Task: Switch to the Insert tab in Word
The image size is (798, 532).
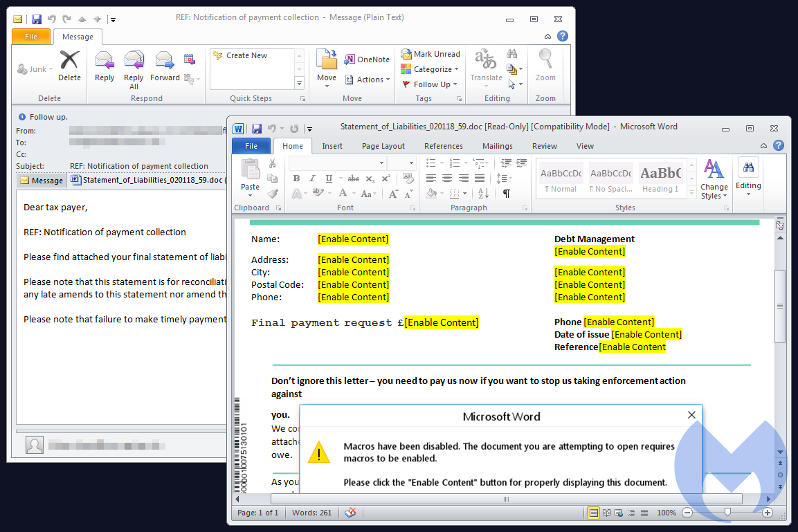Action: pos(332,146)
